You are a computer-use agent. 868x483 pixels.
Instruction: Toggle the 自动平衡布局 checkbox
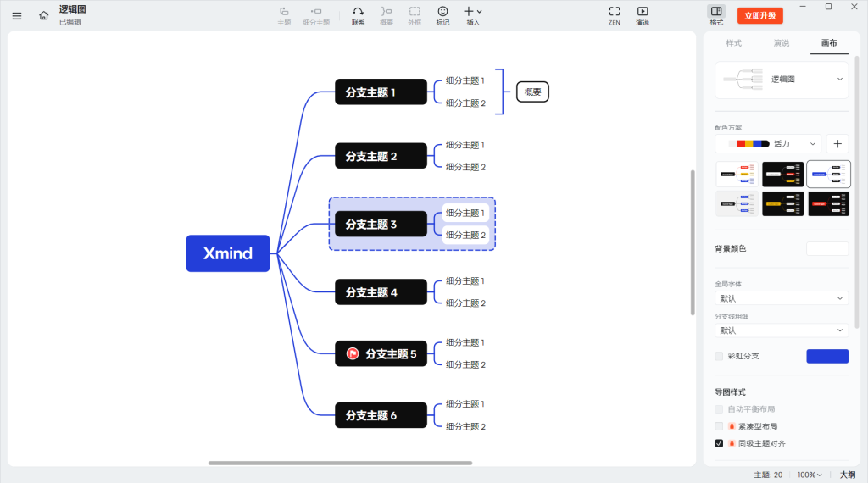pos(719,409)
